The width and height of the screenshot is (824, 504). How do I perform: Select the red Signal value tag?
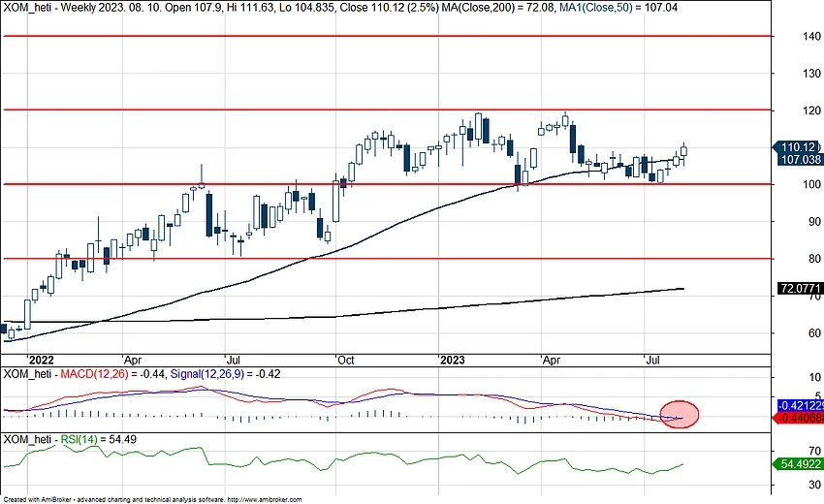coord(799,418)
